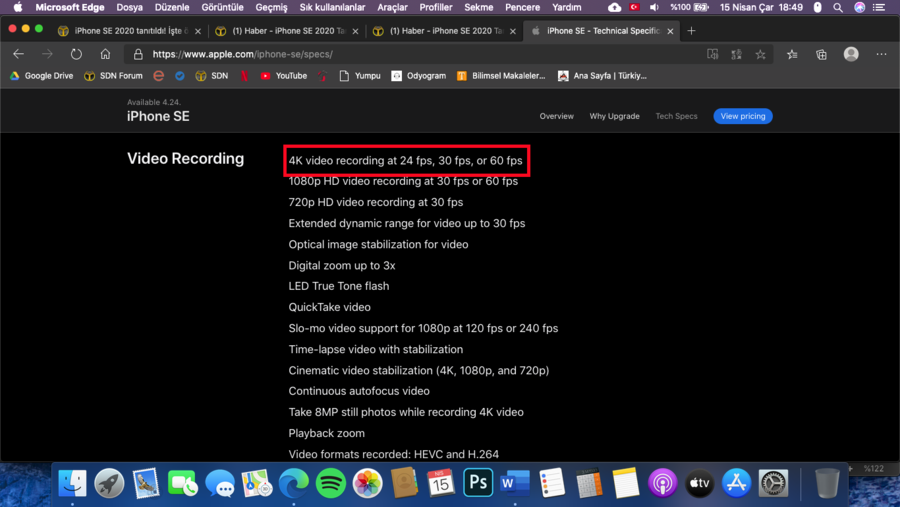Open the YouTube bookmark
This screenshot has height=507, width=900.
coord(284,76)
